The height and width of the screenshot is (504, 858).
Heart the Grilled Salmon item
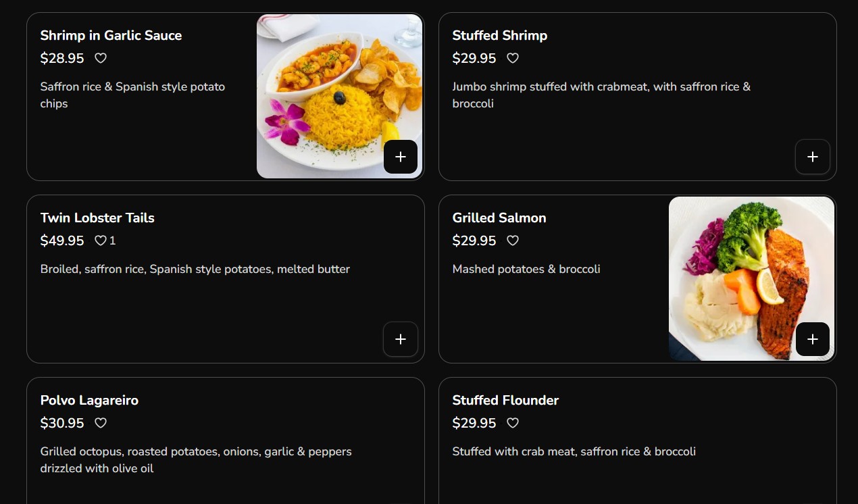click(513, 241)
